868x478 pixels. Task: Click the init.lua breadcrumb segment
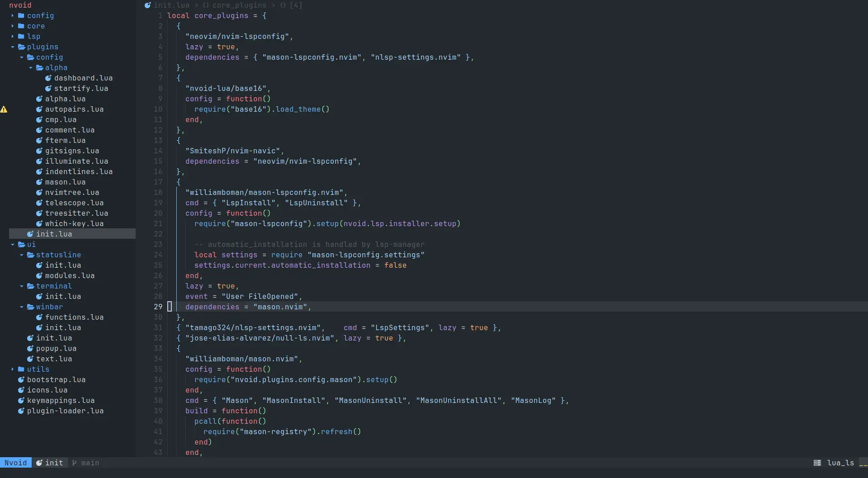172,5
